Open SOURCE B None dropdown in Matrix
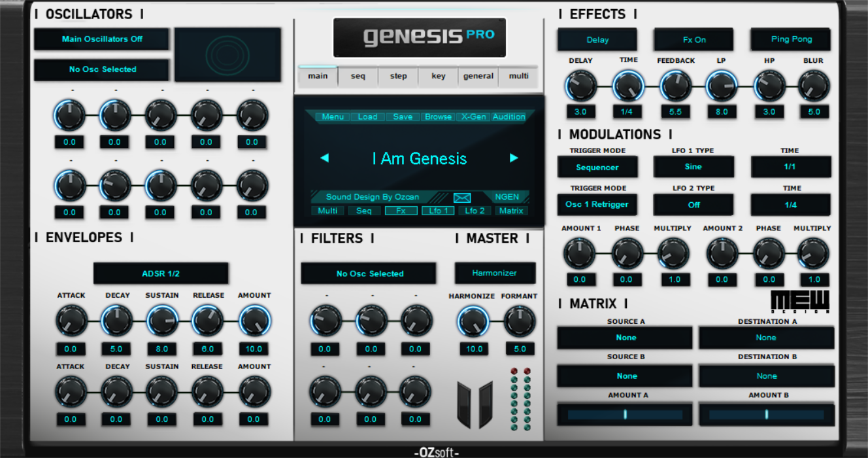Screen dimensions: 868x458 [x=626, y=376]
